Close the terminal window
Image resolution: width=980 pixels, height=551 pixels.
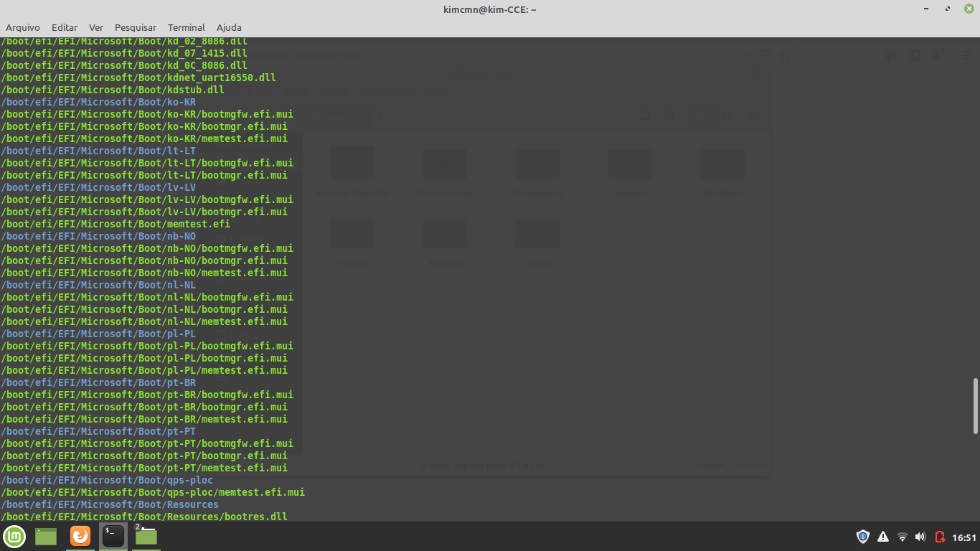(969, 9)
